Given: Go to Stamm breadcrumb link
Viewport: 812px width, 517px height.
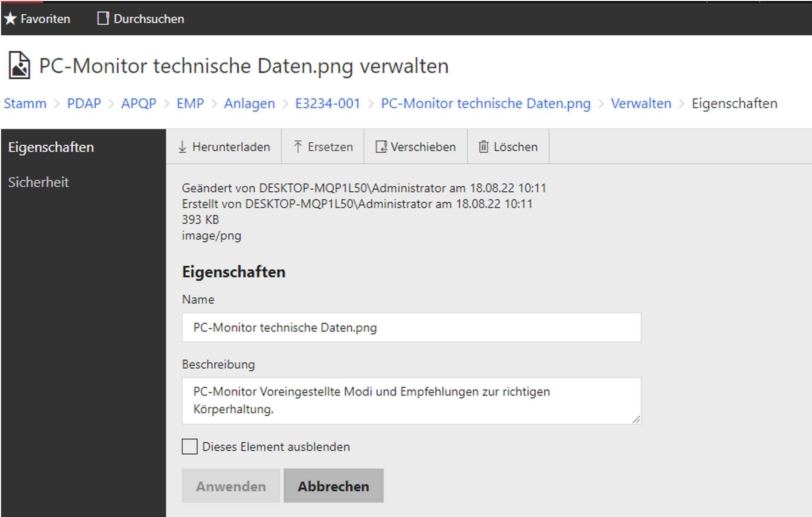Looking at the screenshot, I should click(x=25, y=103).
